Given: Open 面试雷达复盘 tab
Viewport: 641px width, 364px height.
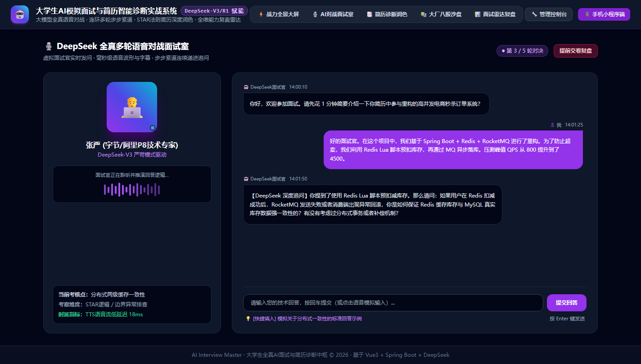Looking at the screenshot, I should [495, 14].
